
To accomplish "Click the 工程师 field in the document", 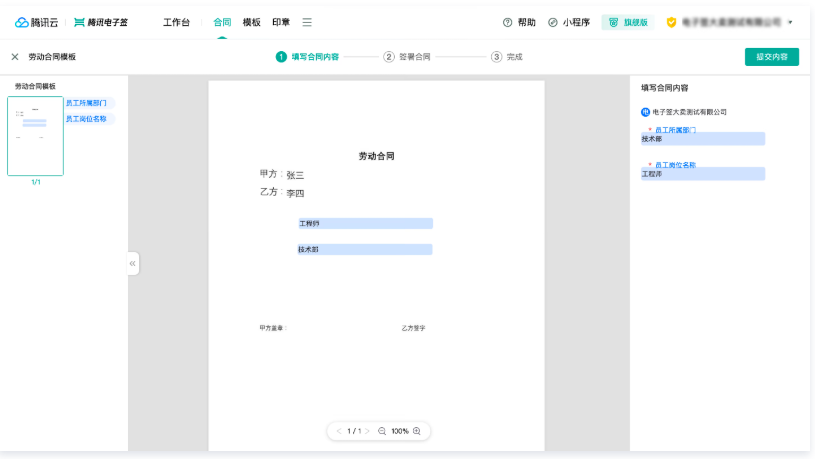I will (x=365, y=224).
